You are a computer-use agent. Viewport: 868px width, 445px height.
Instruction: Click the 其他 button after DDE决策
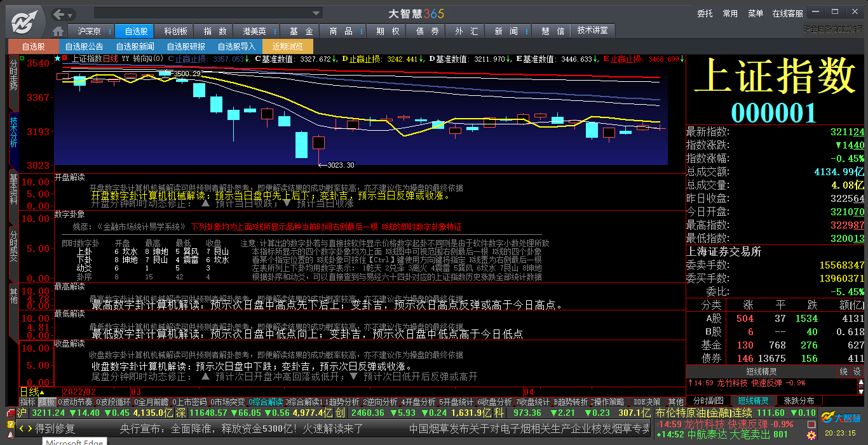[675, 402]
